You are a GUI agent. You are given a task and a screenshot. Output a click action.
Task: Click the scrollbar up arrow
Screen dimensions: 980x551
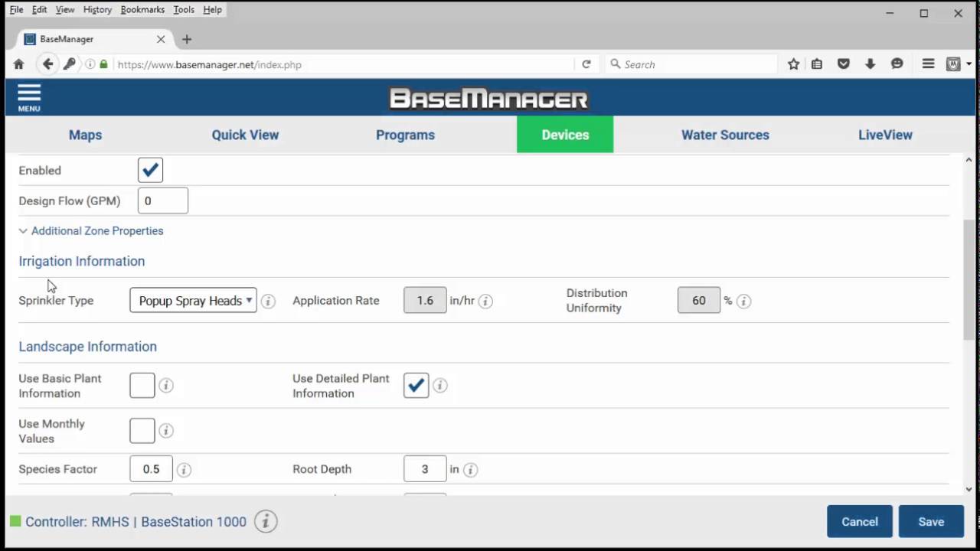point(969,160)
